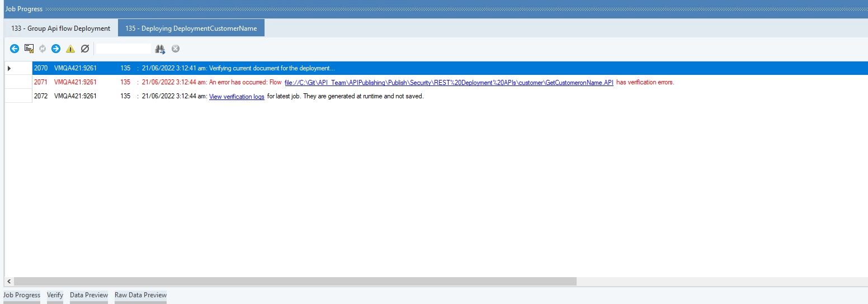This screenshot has height=304, width=868.
Task: Switch to Raw Data Preview tab
Action: pos(140,295)
